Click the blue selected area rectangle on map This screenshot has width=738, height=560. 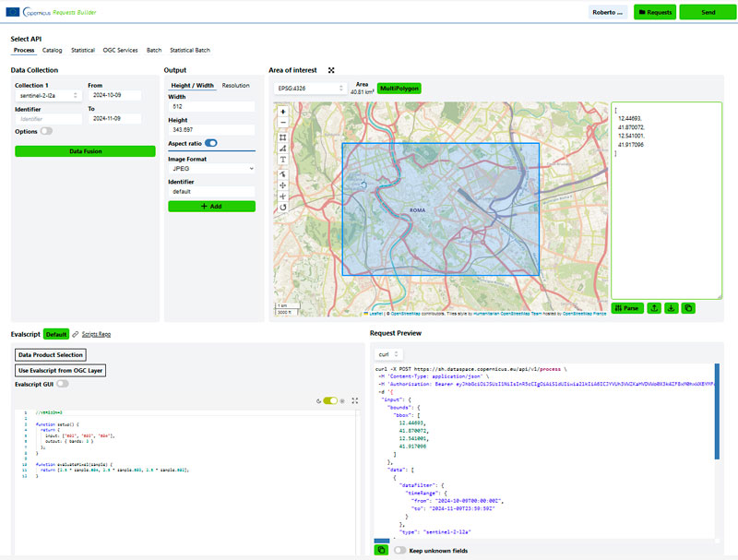(441, 209)
